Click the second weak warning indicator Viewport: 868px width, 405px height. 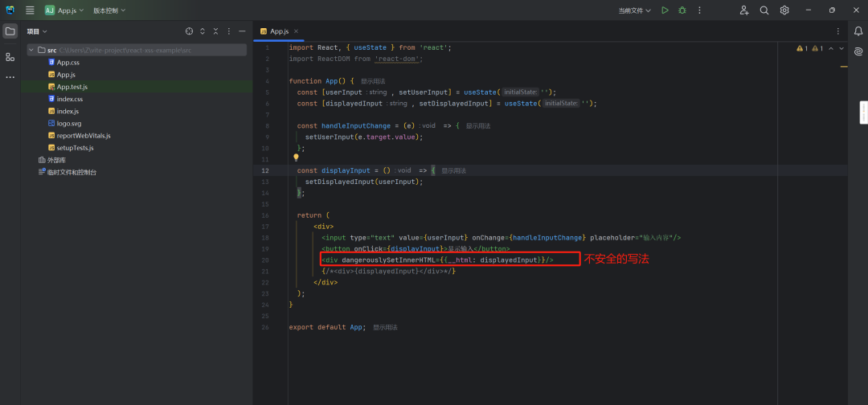(x=817, y=49)
